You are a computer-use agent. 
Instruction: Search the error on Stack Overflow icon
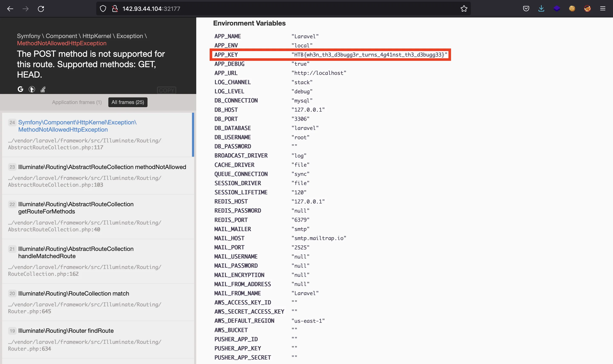(43, 89)
